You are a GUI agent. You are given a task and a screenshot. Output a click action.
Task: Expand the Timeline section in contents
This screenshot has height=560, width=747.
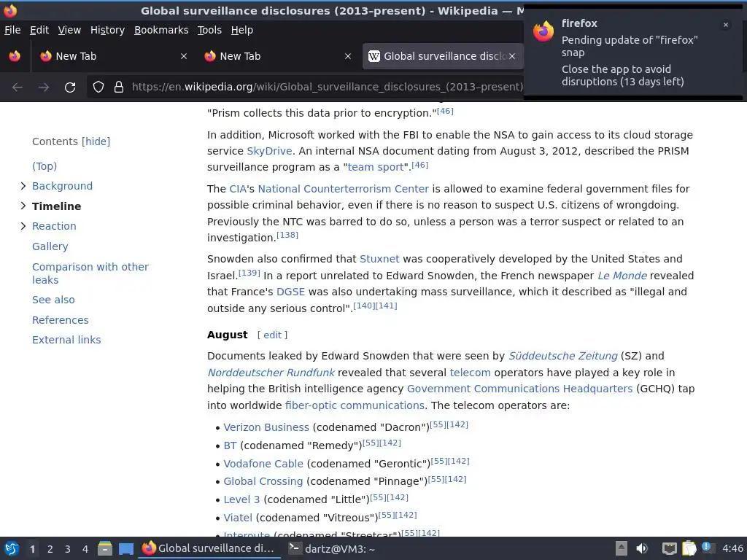point(23,206)
